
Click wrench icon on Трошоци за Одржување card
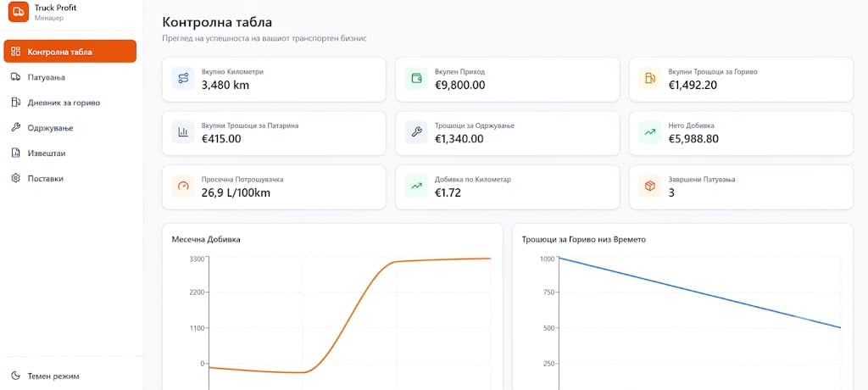coord(416,132)
